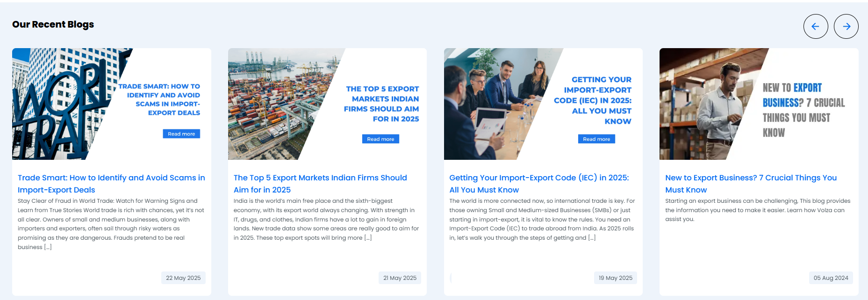Open the business meeting IEC blog image
This screenshot has height=300, width=868.
pyautogui.click(x=543, y=104)
